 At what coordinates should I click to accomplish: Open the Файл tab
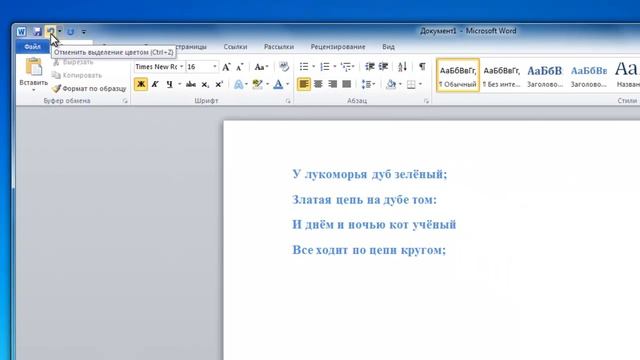click(x=32, y=47)
